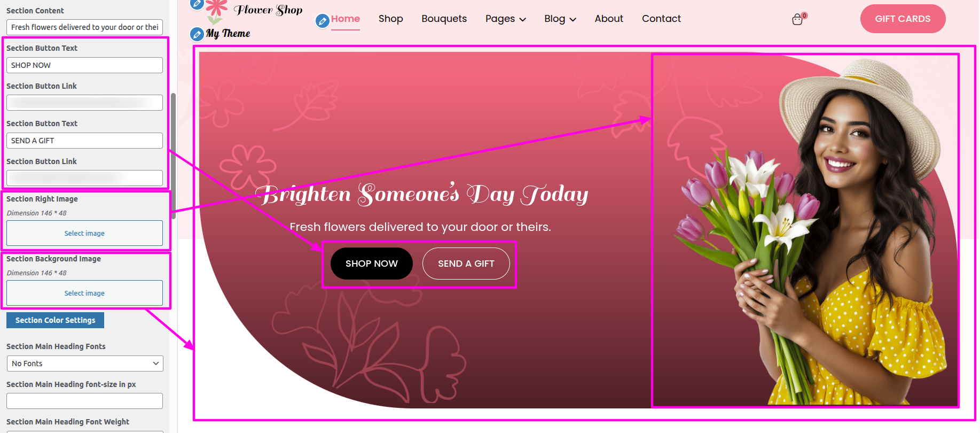Click the edit pencil beside the flower logo

(x=197, y=4)
